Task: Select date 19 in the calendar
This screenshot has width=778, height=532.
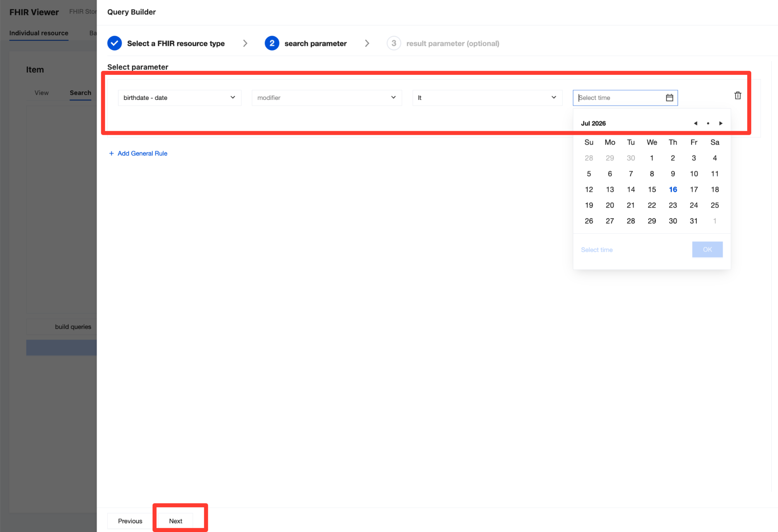Action: 589,205
